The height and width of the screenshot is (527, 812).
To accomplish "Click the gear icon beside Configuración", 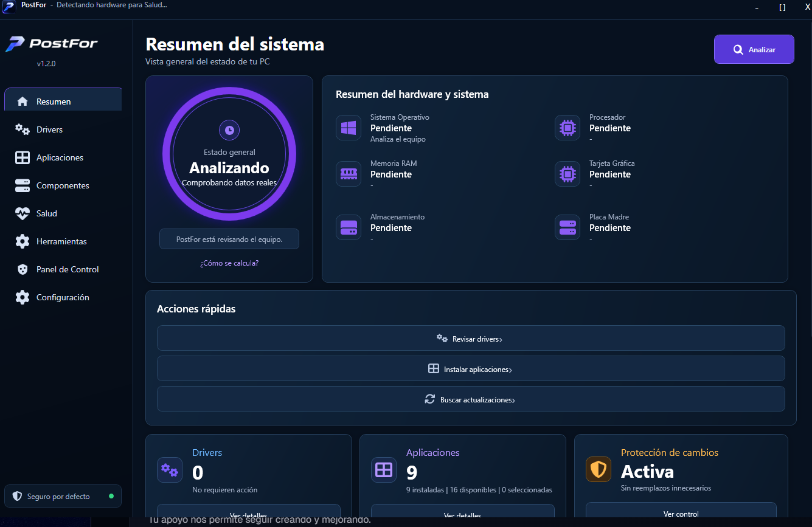I will pos(23,297).
